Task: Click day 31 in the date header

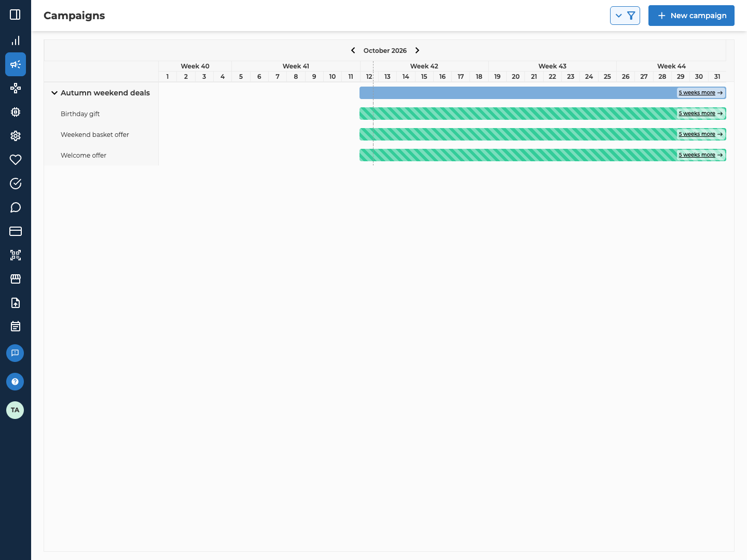Action: pyautogui.click(x=717, y=76)
